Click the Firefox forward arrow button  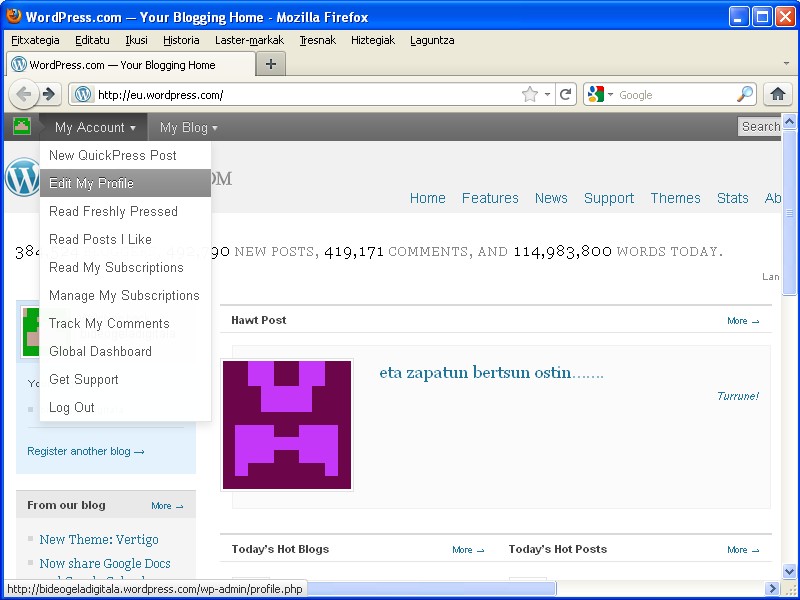(49, 94)
